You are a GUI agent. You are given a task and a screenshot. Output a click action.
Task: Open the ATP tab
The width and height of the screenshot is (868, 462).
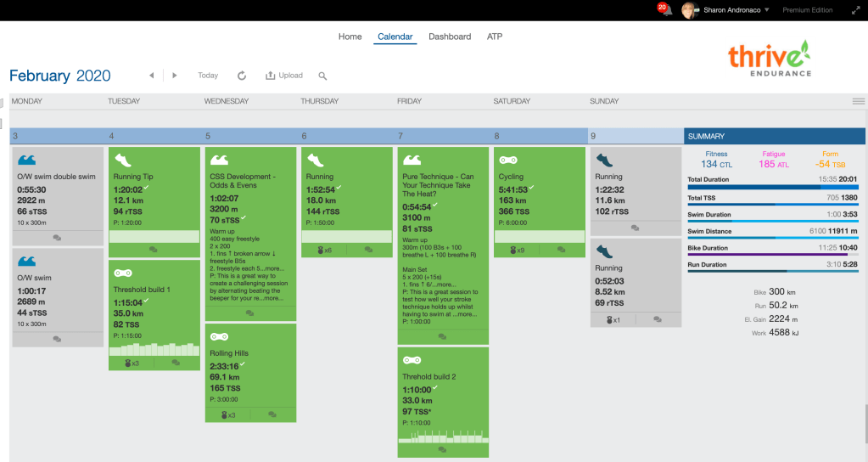(495, 37)
